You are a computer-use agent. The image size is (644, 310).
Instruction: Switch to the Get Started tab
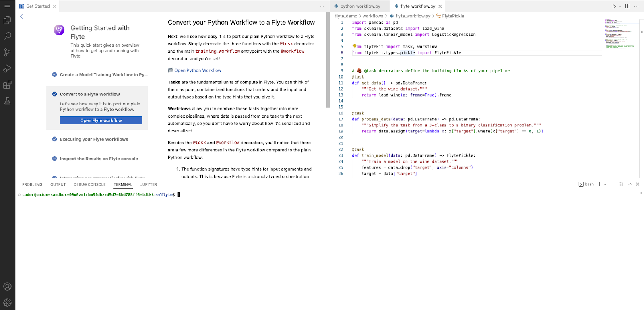(x=37, y=6)
